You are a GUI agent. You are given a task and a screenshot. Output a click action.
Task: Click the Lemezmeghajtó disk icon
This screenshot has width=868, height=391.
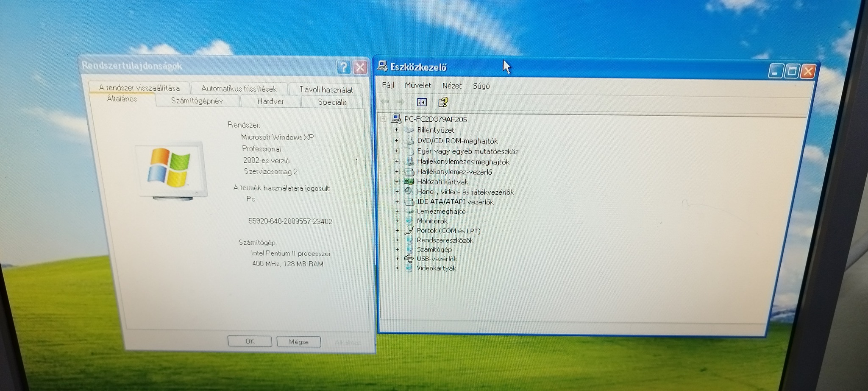tap(409, 211)
